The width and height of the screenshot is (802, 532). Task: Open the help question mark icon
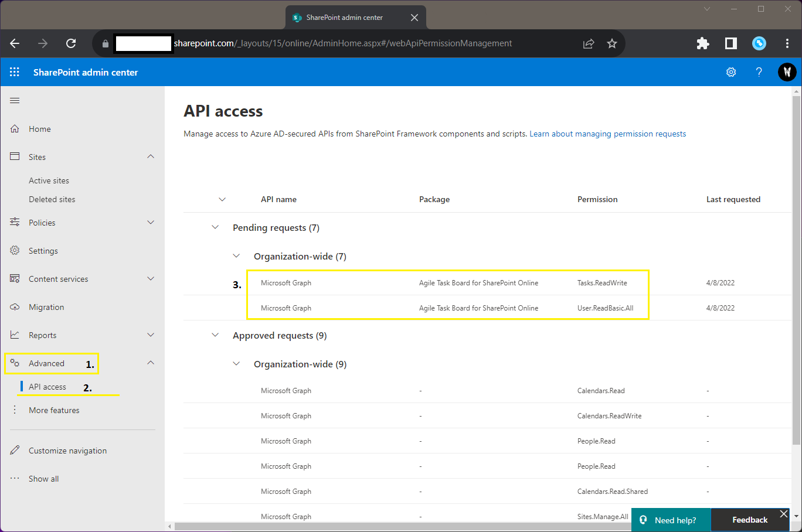(x=759, y=72)
